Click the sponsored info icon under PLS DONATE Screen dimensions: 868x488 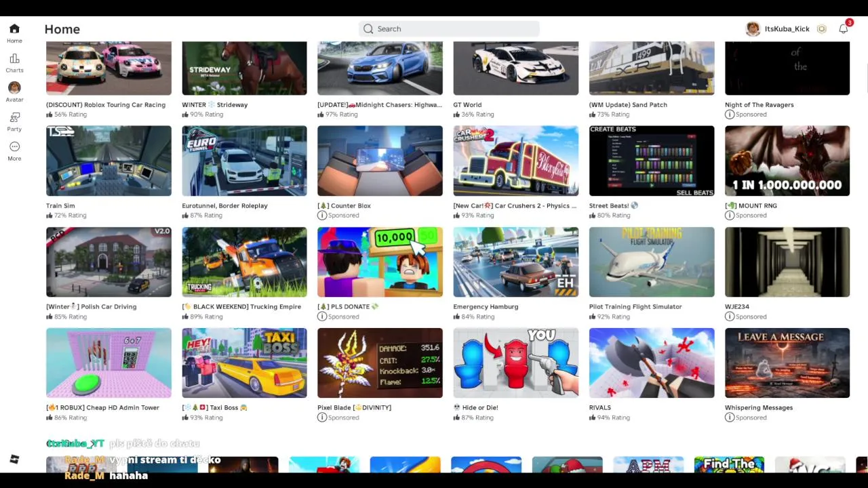pos(322,317)
